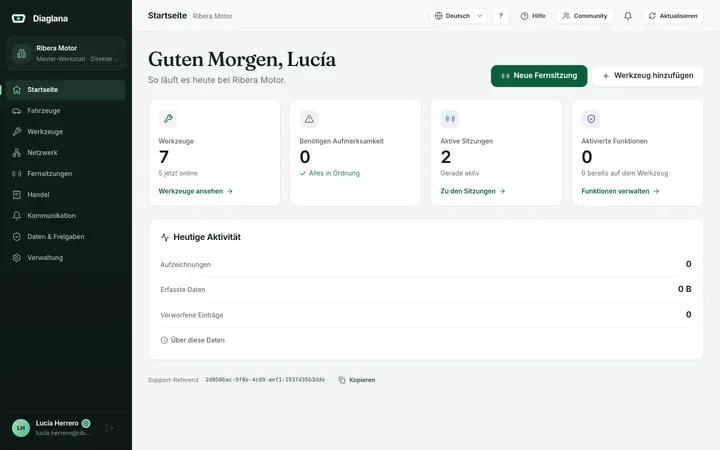
Task: Click the Heutige Aktivität pulse icon
Action: [165, 237]
